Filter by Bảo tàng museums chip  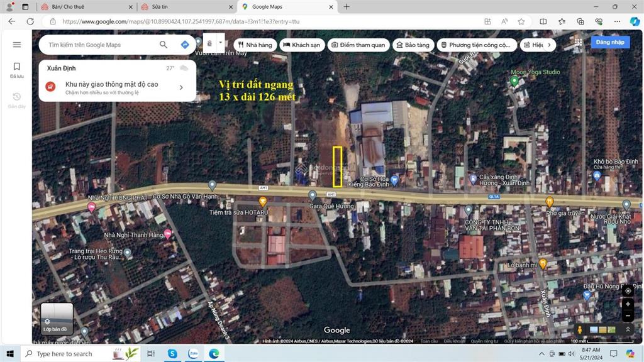[x=413, y=45]
